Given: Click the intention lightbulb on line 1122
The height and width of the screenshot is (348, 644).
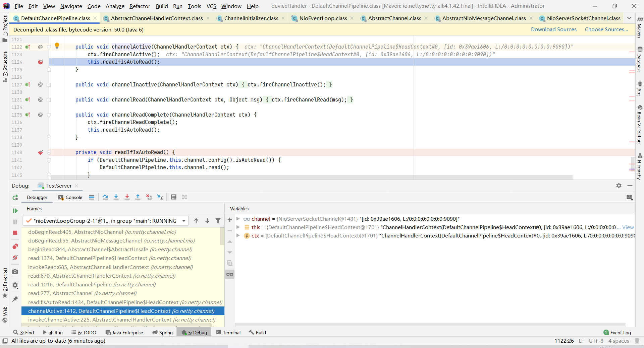Looking at the screenshot, I should click(x=57, y=45).
